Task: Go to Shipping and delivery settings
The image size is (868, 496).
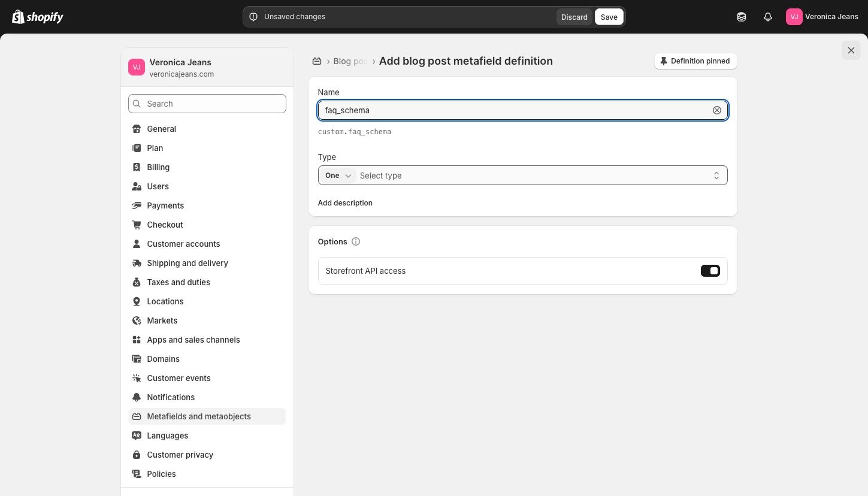Action: [x=187, y=263]
